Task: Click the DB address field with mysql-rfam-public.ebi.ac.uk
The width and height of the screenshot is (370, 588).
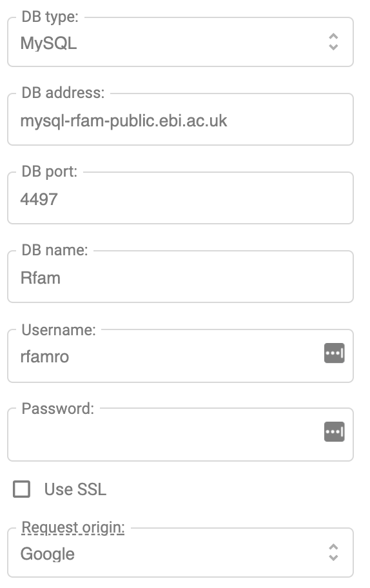Action: (180, 120)
